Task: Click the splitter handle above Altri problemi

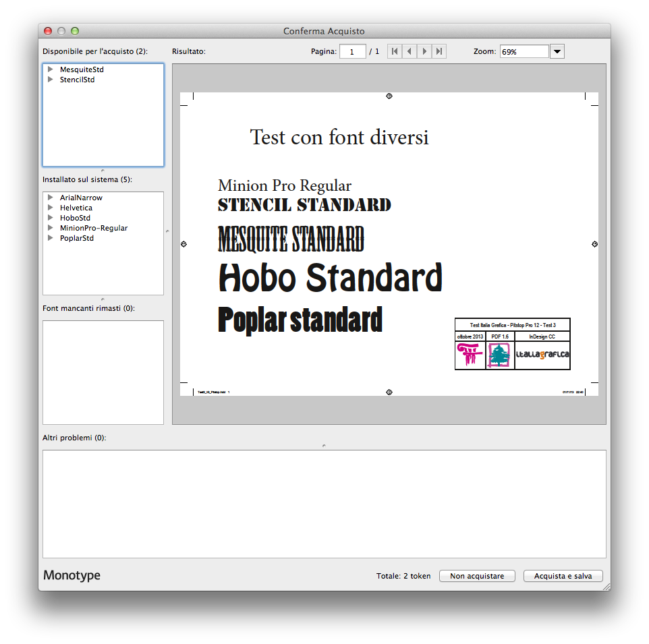Action: coord(324,446)
